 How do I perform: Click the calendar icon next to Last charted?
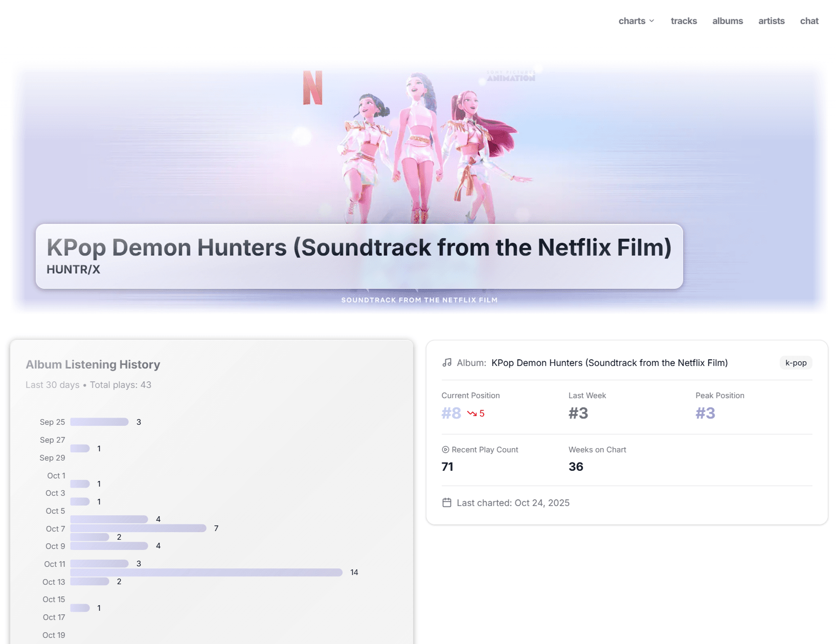(x=447, y=503)
